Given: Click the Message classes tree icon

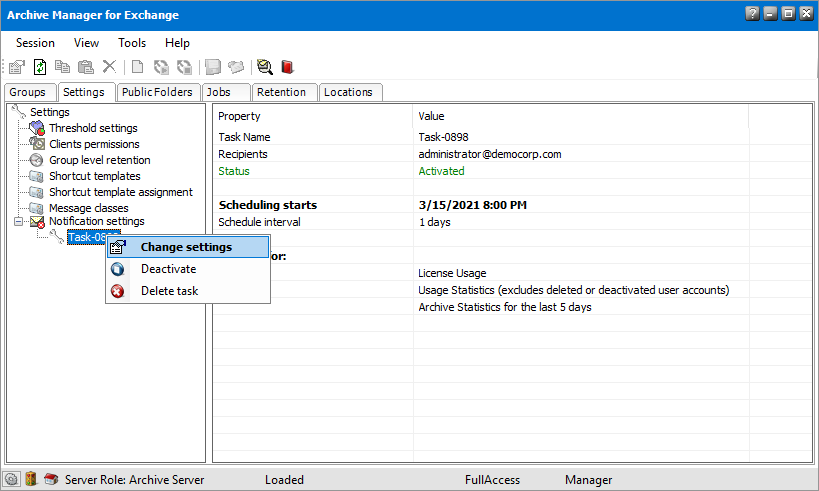Looking at the screenshot, I should point(37,208).
